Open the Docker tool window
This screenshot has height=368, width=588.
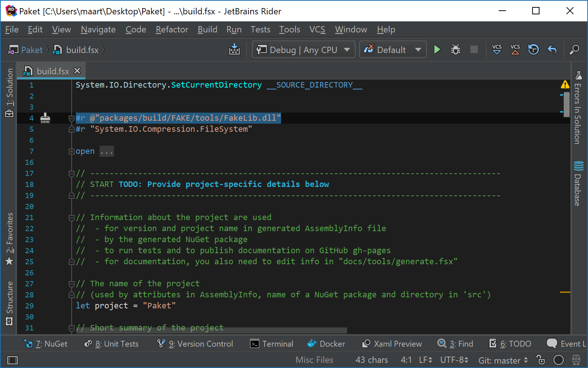click(326, 344)
